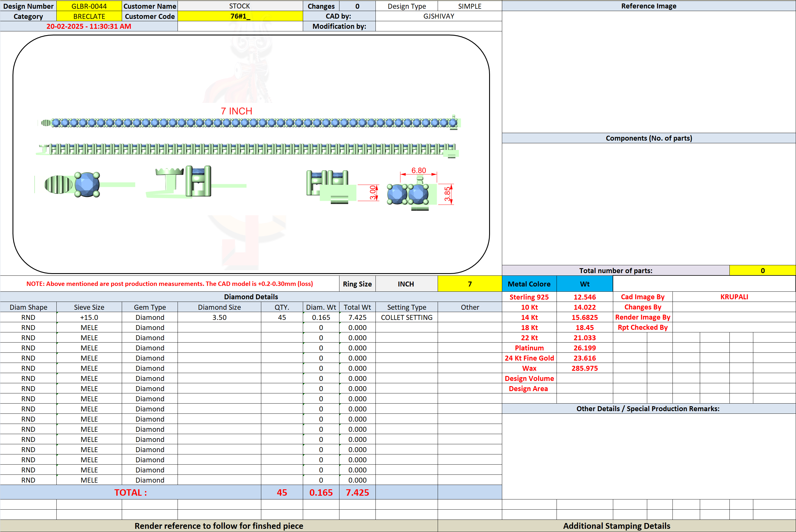The width and height of the screenshot is (796, 532).
Task: Select the Render Image By label
Action: click(643, 317)
